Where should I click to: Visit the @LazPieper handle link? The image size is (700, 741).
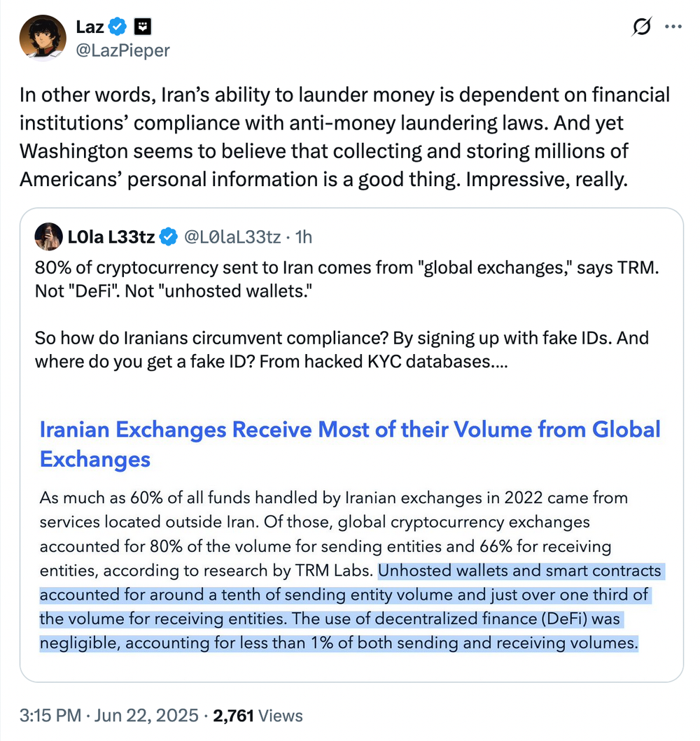[x=122, y=50]
